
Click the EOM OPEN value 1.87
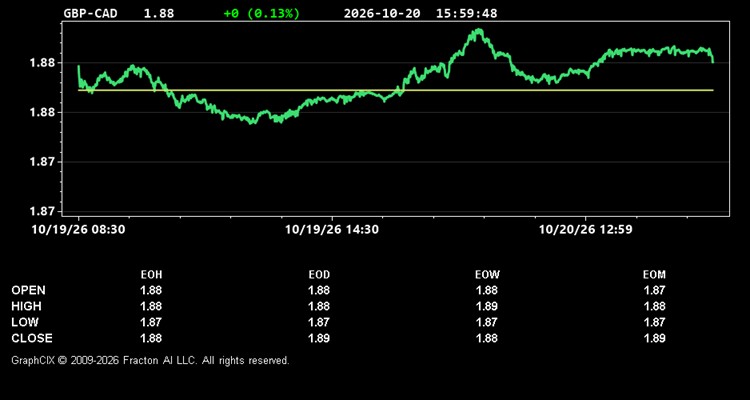[654, 290]
